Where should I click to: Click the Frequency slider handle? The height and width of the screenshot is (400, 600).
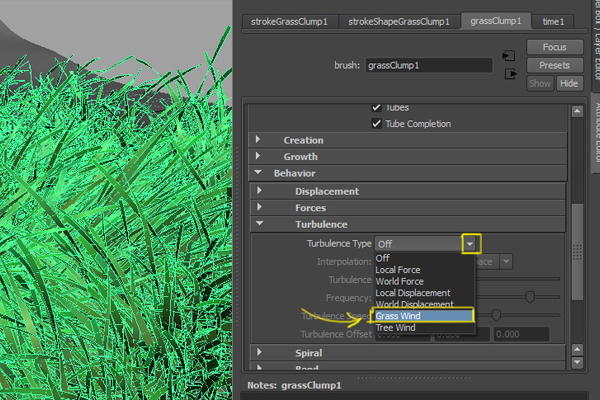(x=530, y=297)
